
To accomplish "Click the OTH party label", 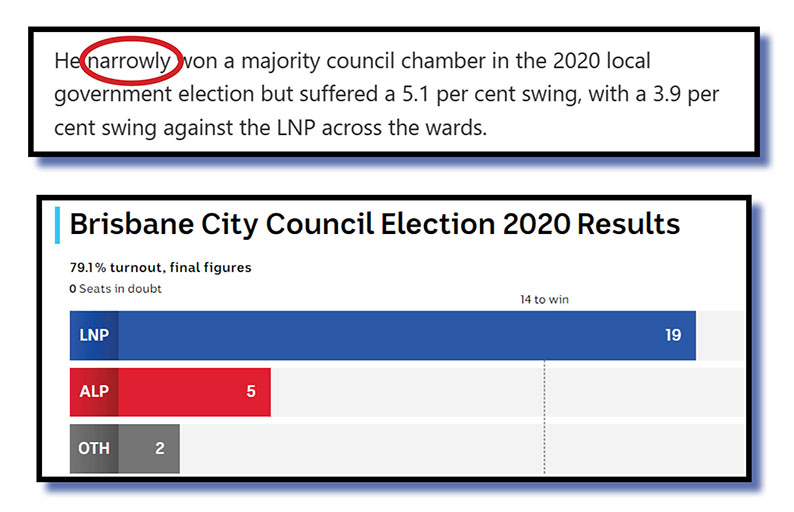I will 94,449.
